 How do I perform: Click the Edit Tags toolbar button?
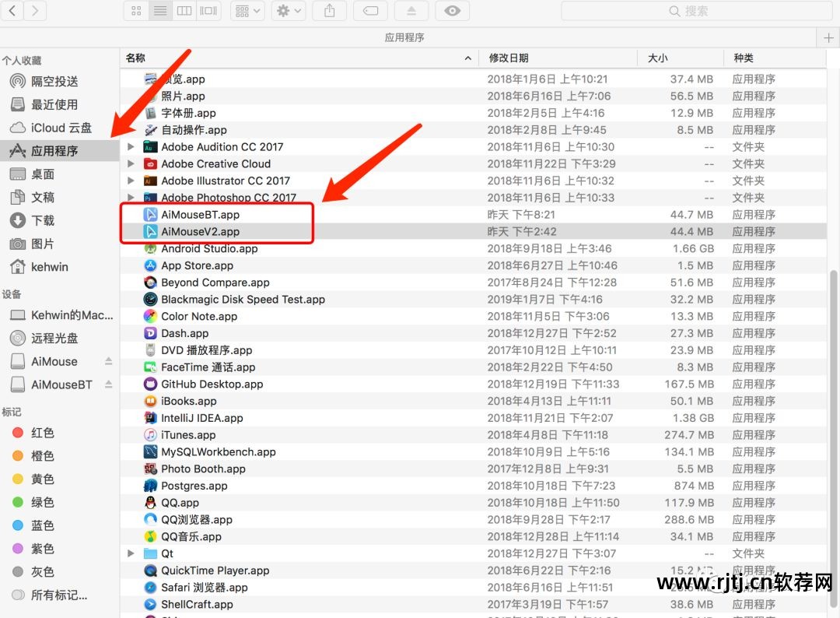point(370,11)
